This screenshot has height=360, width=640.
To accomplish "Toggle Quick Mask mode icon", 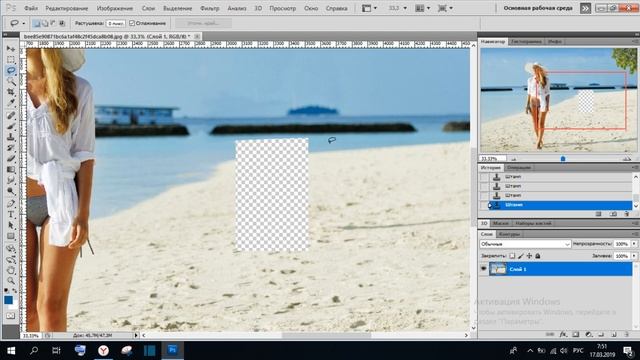I will pyautogui.click(x=11, y=316).
